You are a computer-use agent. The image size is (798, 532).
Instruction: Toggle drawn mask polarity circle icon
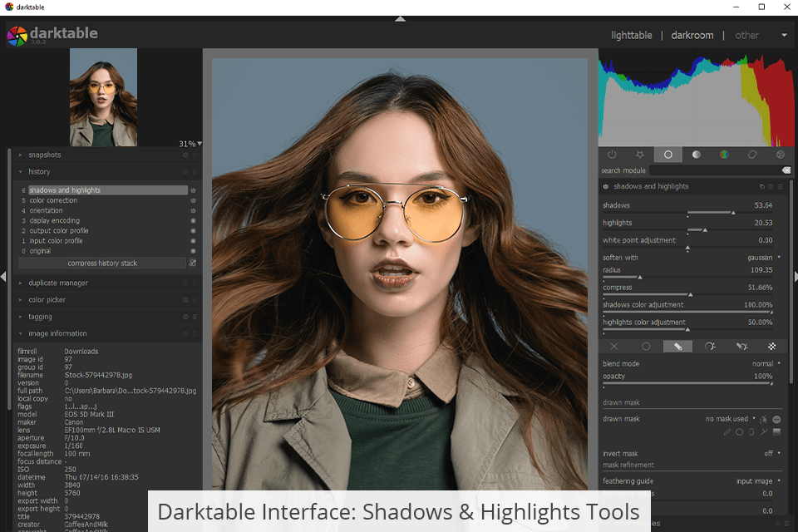coord(776,419)
